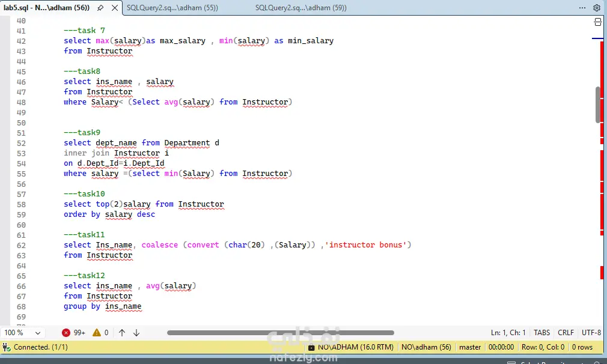The height and width of the screenshot is (364, 607).
Task: Go to previous issue up arrow
Action: (x=122, y=333)
